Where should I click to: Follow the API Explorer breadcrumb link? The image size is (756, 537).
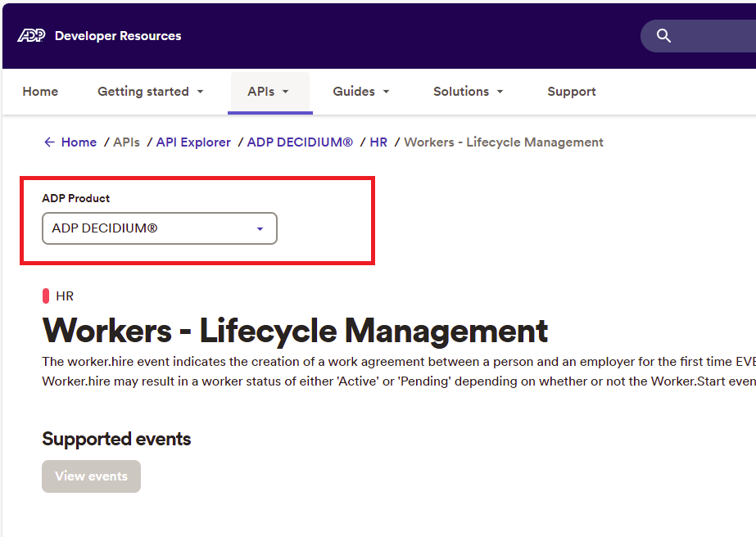pos(193,142)
